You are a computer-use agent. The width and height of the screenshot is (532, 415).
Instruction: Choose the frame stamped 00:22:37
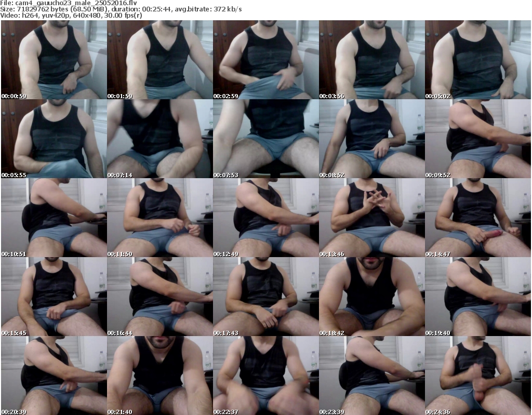[x=265, y=376]
